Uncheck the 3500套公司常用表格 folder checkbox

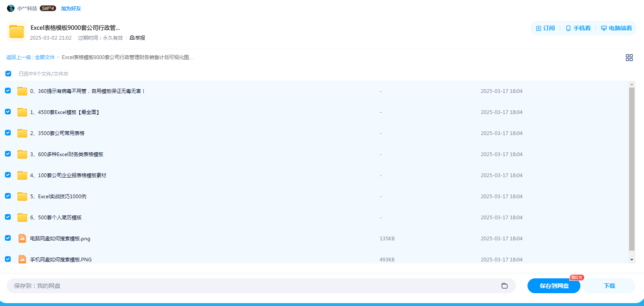8,133
